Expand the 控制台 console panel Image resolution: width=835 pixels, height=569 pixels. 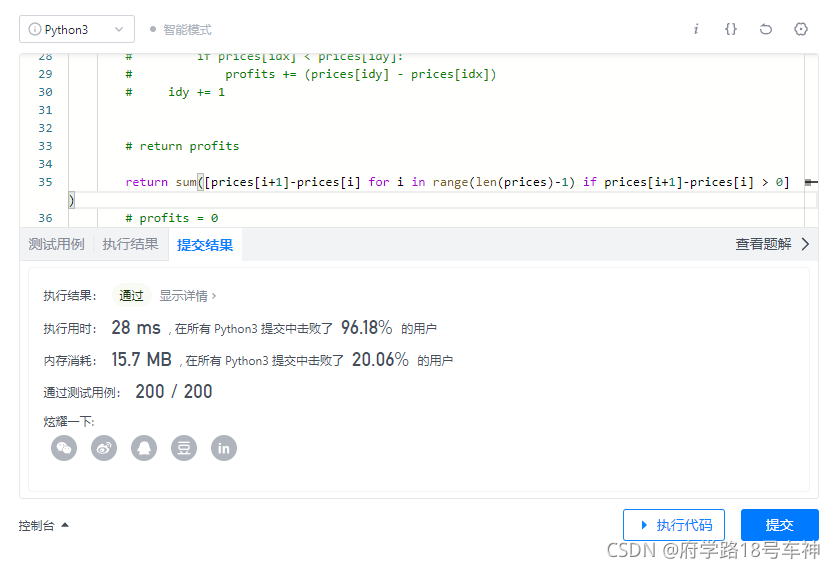(44, 526)
